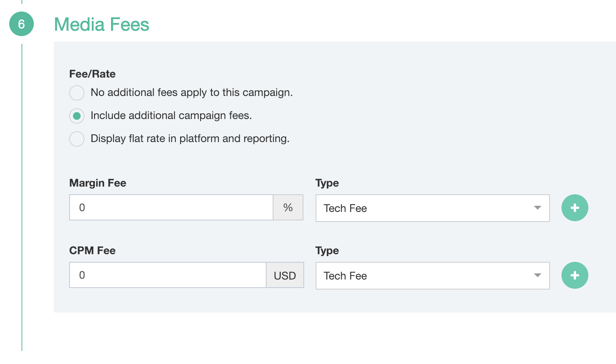Click the step 6 number badge
616x364 pixels.
22,24
